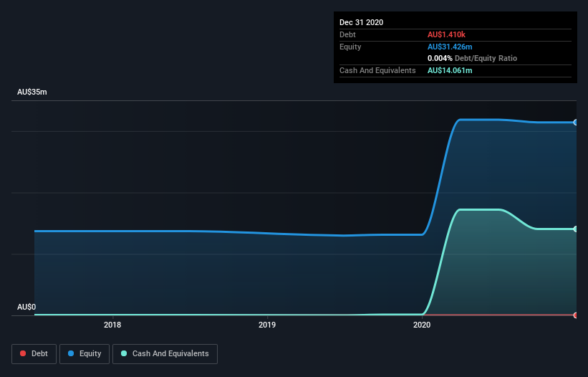Click the AU$0 axis label
588x377 pixels.
pos(26,307)
